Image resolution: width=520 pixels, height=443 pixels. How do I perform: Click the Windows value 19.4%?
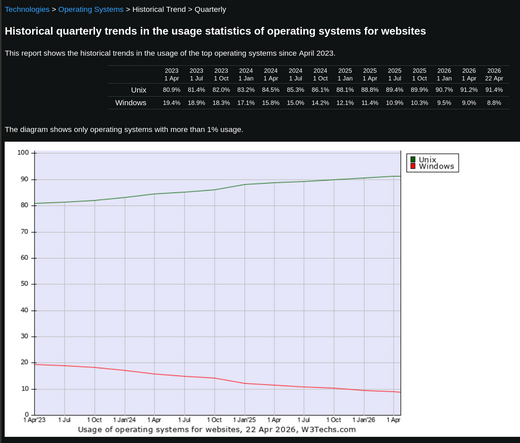click(171, 103)
